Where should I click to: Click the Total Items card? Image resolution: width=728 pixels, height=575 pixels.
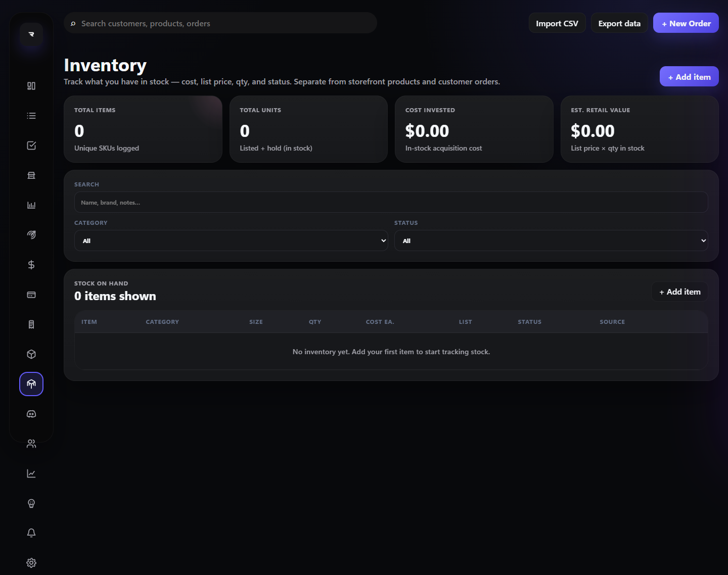point(143,129)
